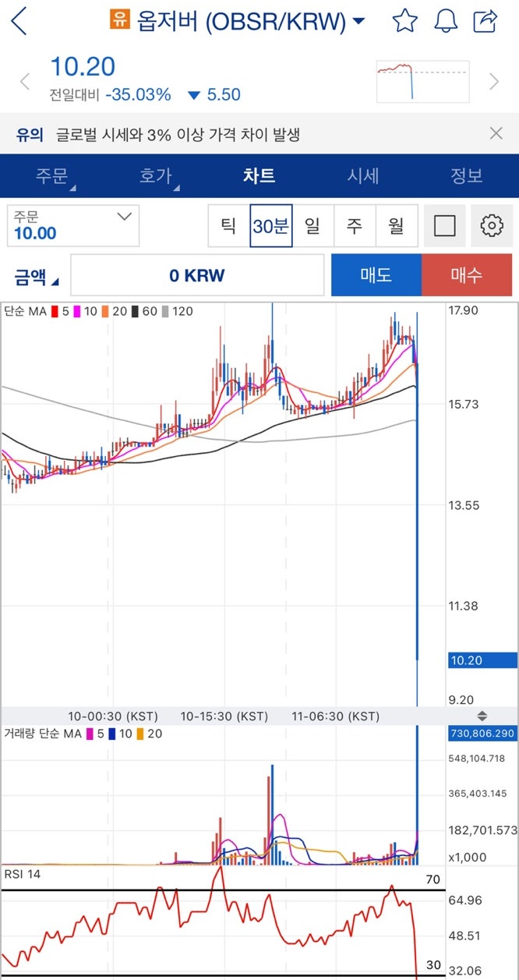Click the 17.90 price axis label
The image size is (519, 980).
[464, 310]
